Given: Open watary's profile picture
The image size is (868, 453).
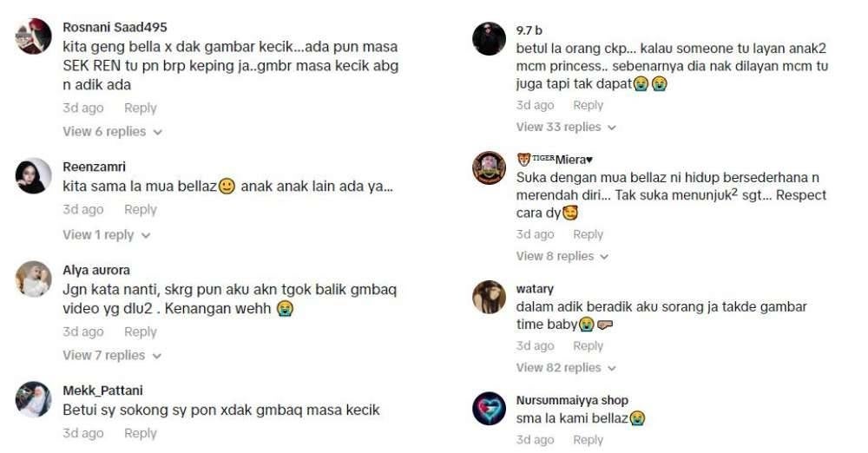Looking at the screenshot, I should (x=489, y=297).
